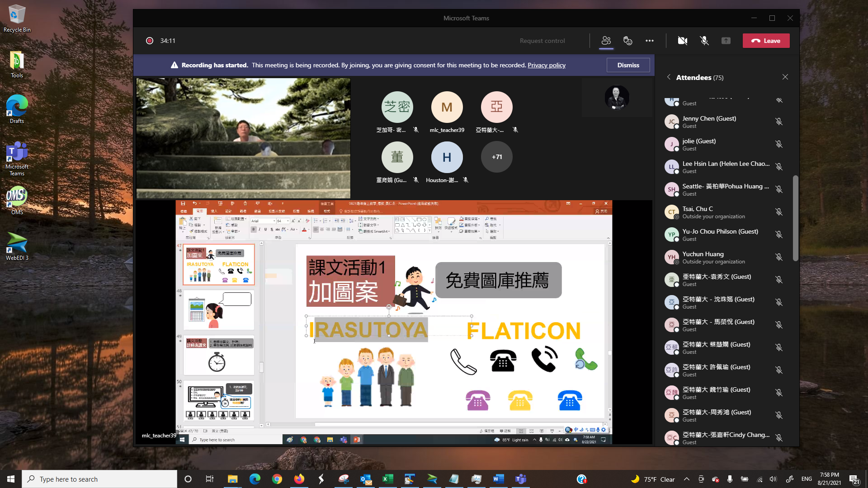The width and height of the screenshot is (868, 488).
Task: Collapse Attendees panel with back chevron
Action: click(x=669, y=77)
